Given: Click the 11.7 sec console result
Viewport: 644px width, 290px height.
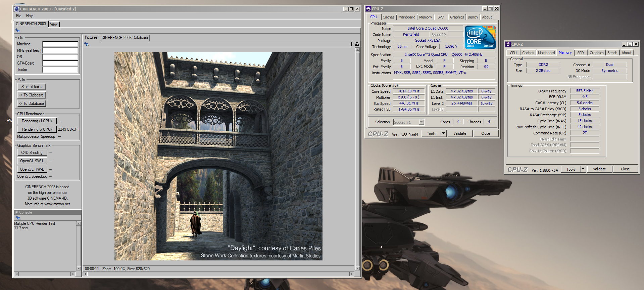Looking at the screenshot, I should click(x=21, y=228).
